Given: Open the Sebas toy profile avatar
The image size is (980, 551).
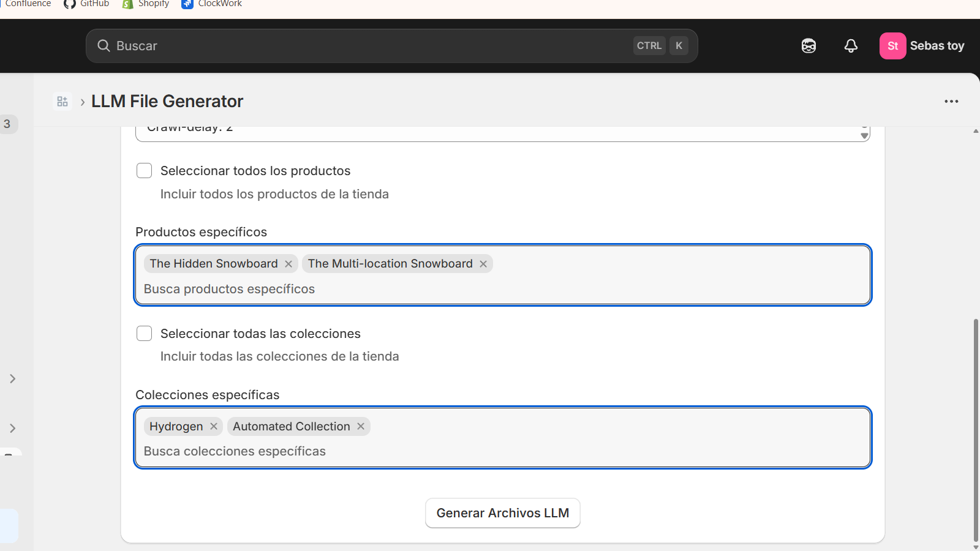Looking at the screenshot, I should point(892,45).
